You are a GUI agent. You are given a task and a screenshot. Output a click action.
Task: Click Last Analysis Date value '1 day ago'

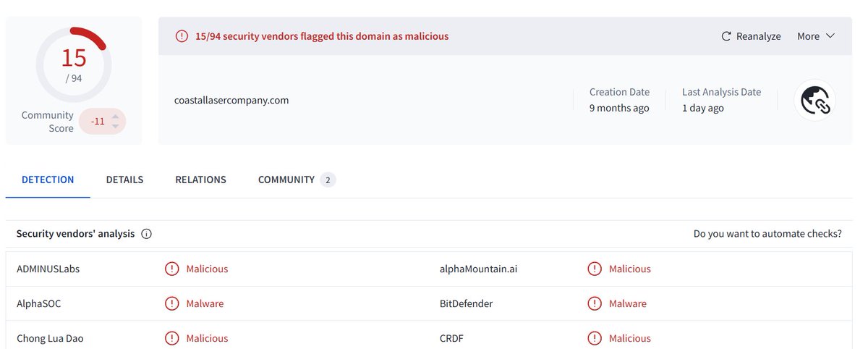point(703,108)
